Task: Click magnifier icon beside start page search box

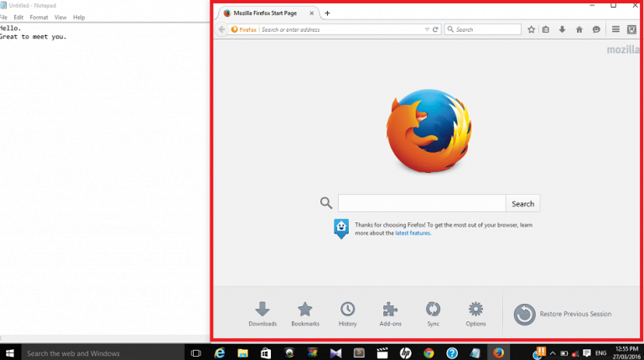Action: tap(326, 203)
